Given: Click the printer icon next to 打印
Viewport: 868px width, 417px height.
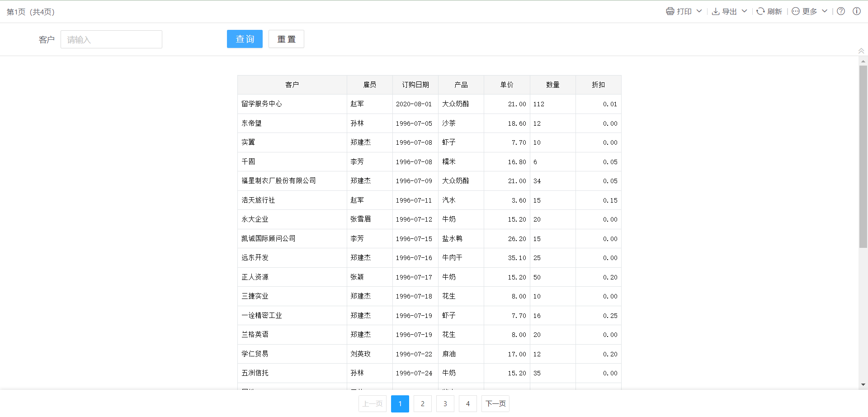Looking at the screenshot, I should tap(670, 11).
